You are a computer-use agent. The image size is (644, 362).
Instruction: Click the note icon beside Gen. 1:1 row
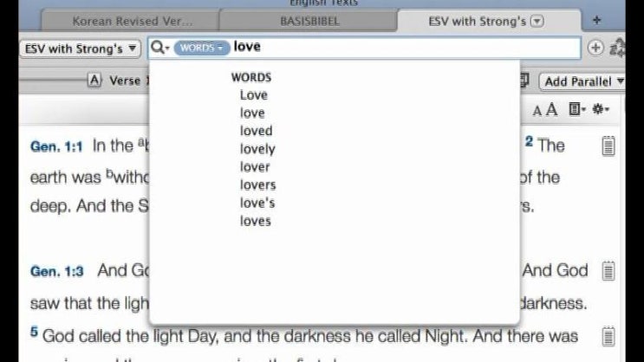coord(608,146)
